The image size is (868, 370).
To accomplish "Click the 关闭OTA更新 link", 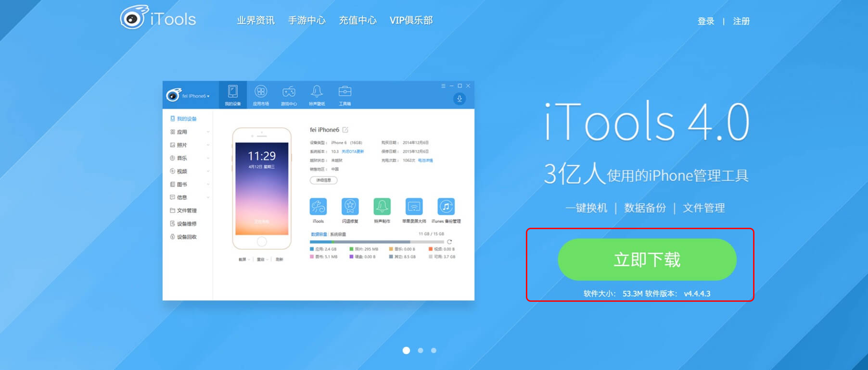I will click(353, 151).
